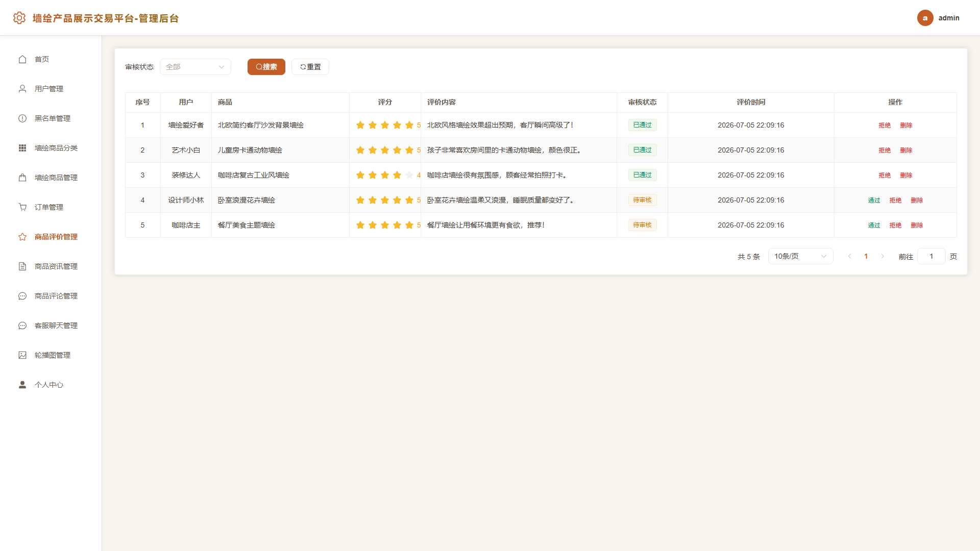Click the admin username
Image resolution: width=980 pixels, height=551 pixels.
[x=949, y=18]
